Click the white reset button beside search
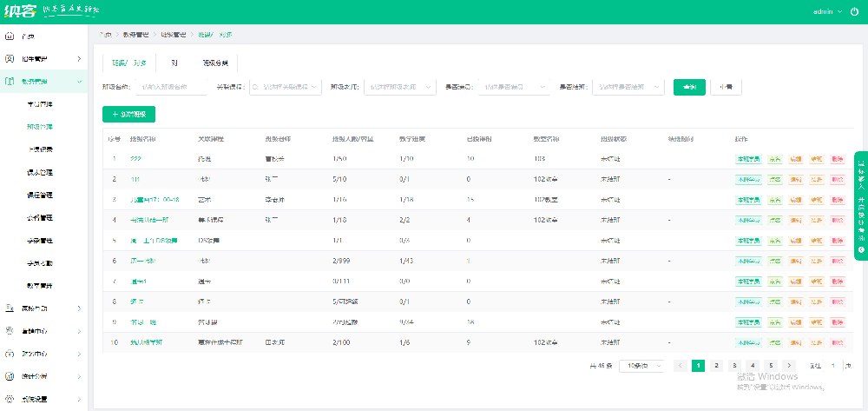 tap(726, 88)
